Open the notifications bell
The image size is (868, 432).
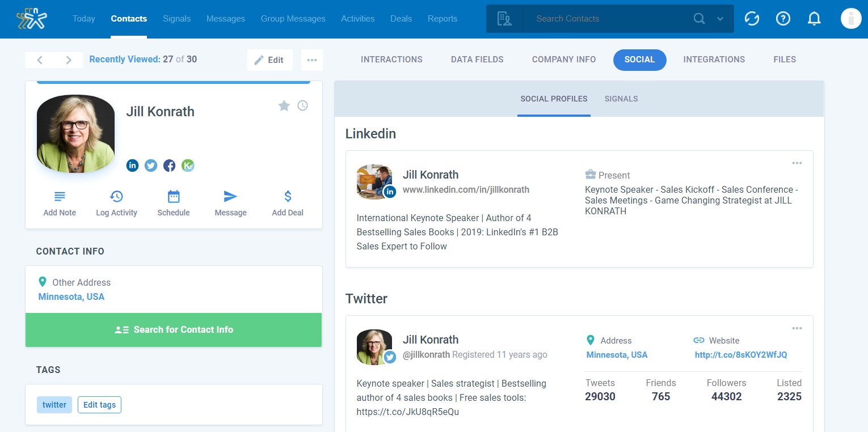pos(814,19)
